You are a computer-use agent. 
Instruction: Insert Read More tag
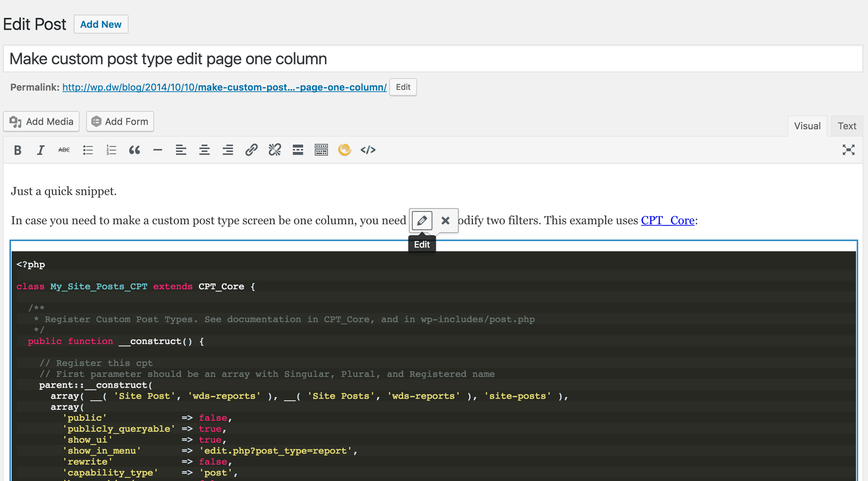pos(298,150)
